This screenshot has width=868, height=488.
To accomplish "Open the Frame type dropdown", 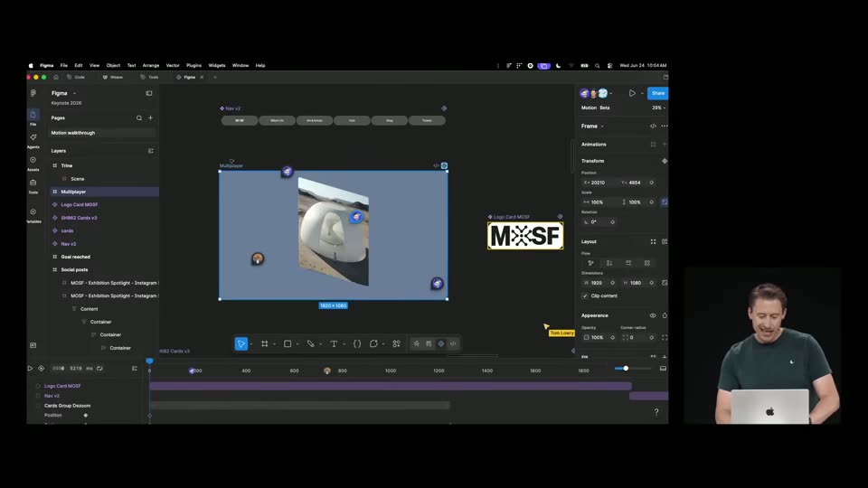I will 602,127.
